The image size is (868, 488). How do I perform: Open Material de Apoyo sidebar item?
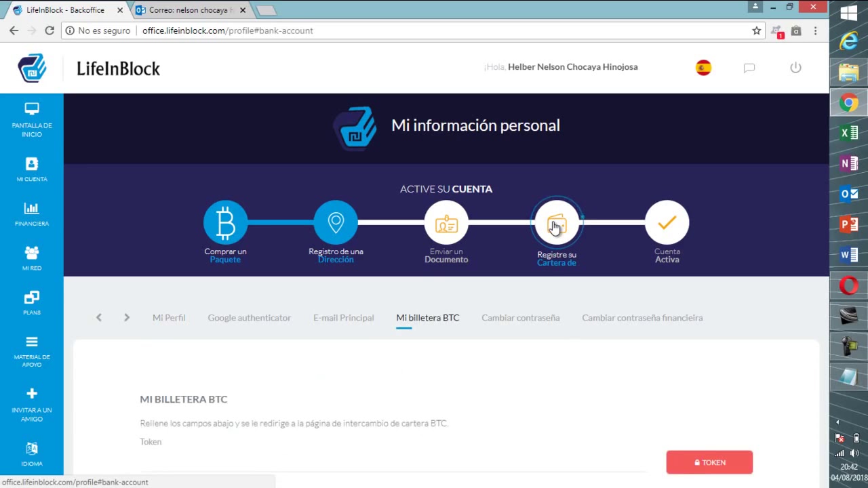point(32,351)
